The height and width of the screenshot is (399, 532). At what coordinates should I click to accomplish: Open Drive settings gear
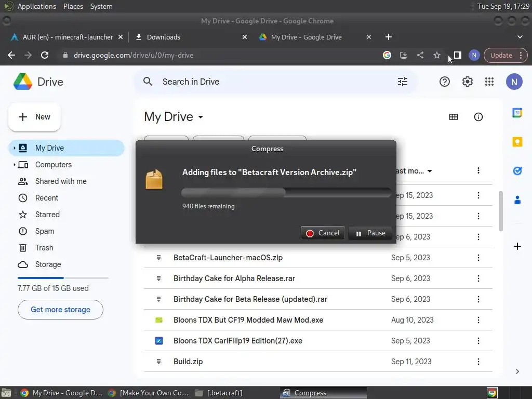[x=467, y=82]
